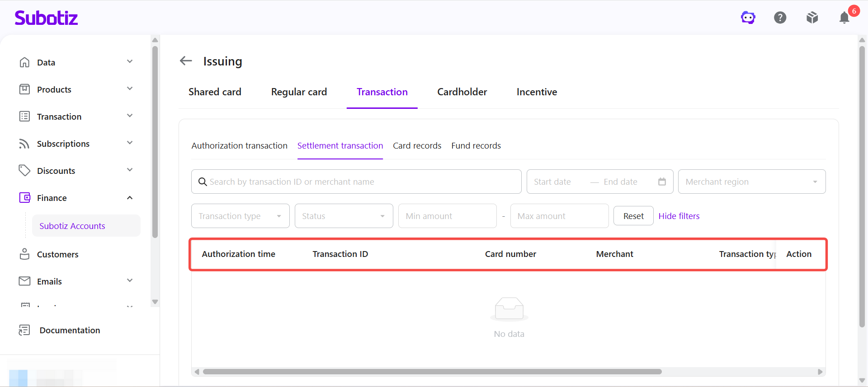
Task: Expand the sidebar Transaction menu chevron
Action: click(130, 116)
